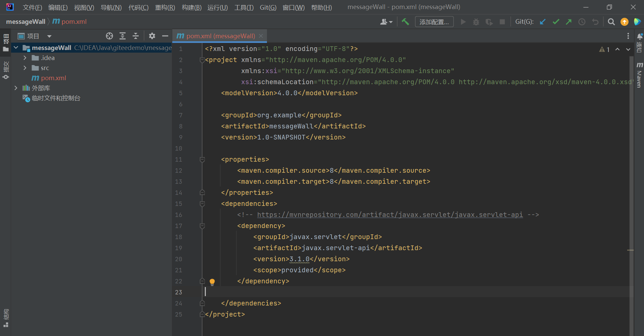644x336 pixels.
Task: Expand the .idea folder
Action: pyautogui.click(x=25, y=58)
